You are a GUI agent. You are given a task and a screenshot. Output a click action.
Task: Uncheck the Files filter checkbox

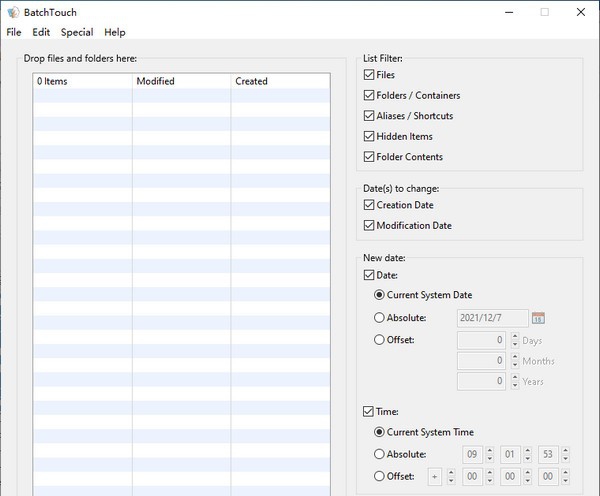[369, 75]
